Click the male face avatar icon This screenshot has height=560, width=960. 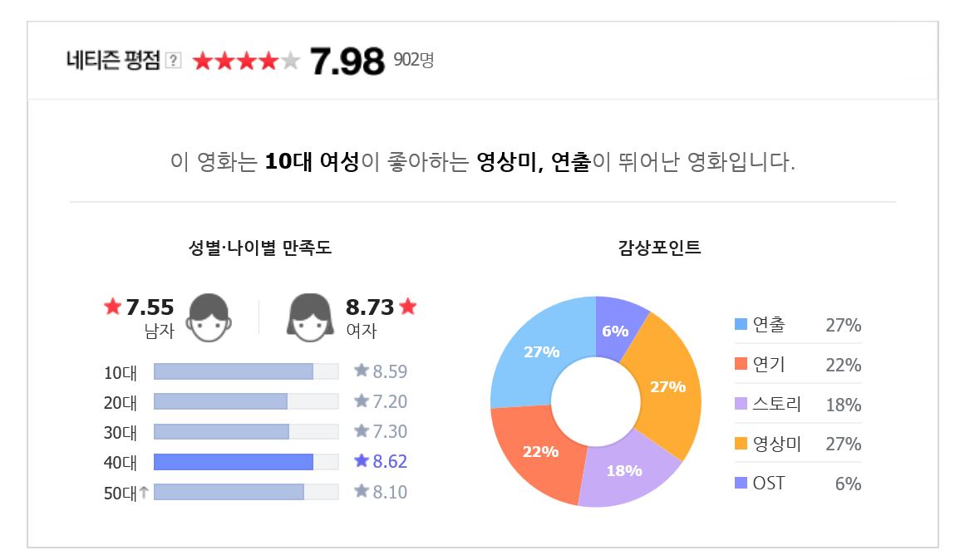[209, 317]
